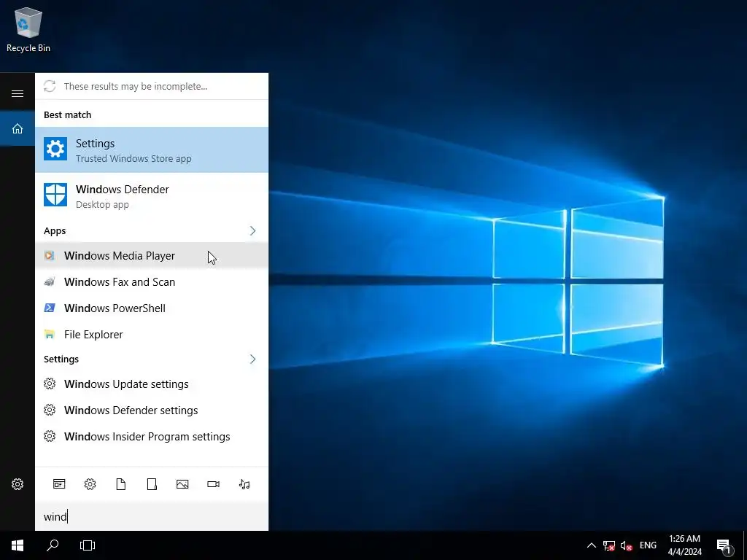Show hidden tray icons chevron
Screen dimensions: 747x560
pos(591,545)
